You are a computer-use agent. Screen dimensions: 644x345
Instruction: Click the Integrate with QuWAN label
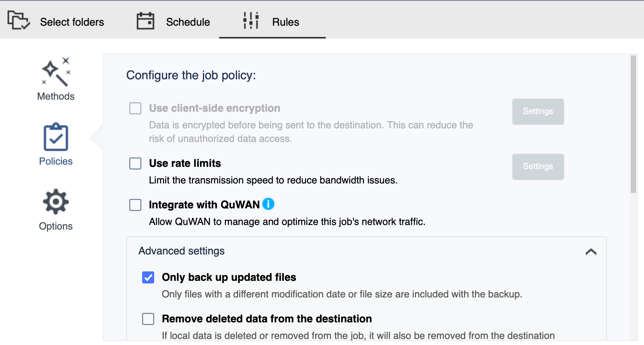204,205
